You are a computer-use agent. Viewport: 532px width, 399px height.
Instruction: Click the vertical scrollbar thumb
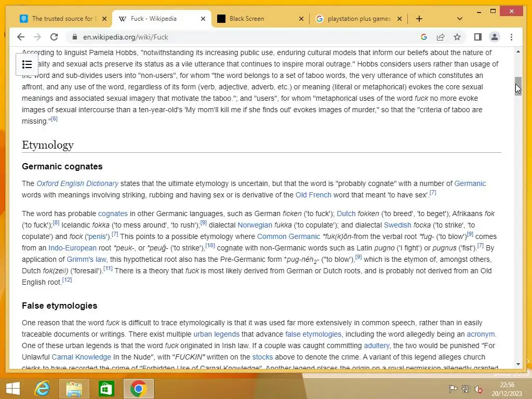coord(518,86)
